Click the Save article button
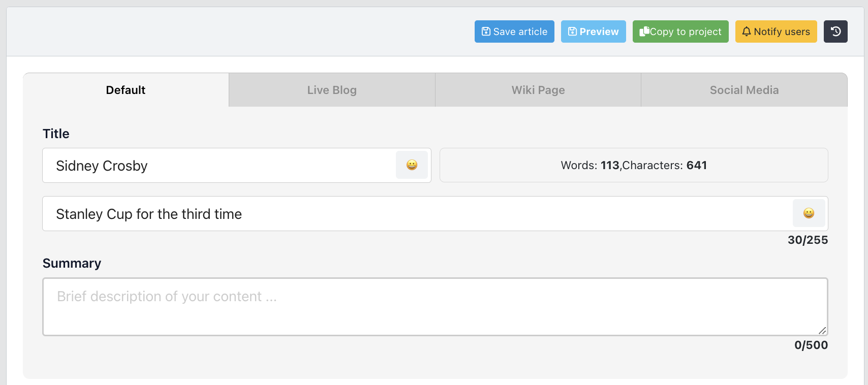 point(514,31)
